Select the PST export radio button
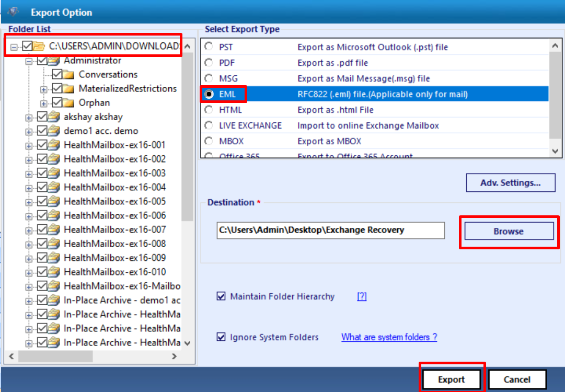The height and width of the screenshot is (392, 565). (x=209, y=47)
